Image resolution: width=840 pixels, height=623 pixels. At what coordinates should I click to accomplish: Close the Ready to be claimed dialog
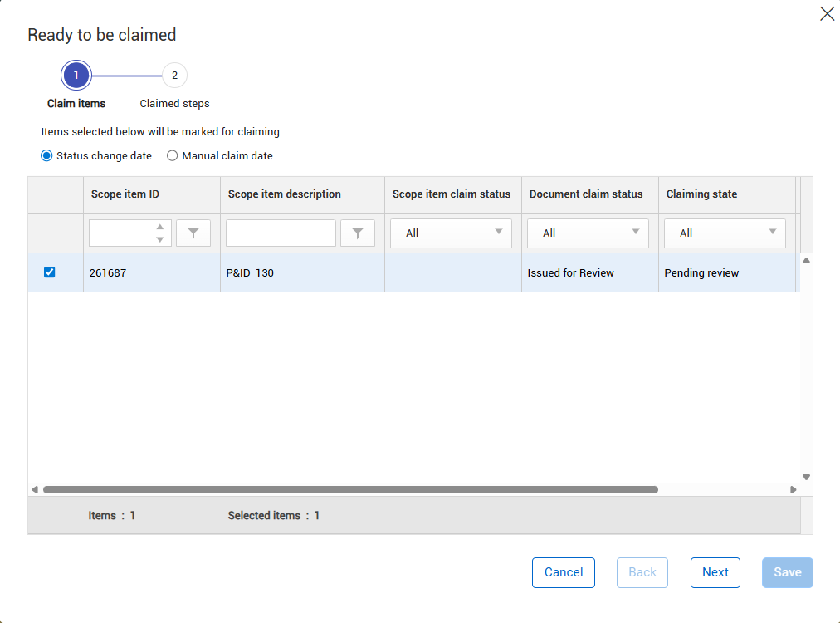[x=827, y=13]
